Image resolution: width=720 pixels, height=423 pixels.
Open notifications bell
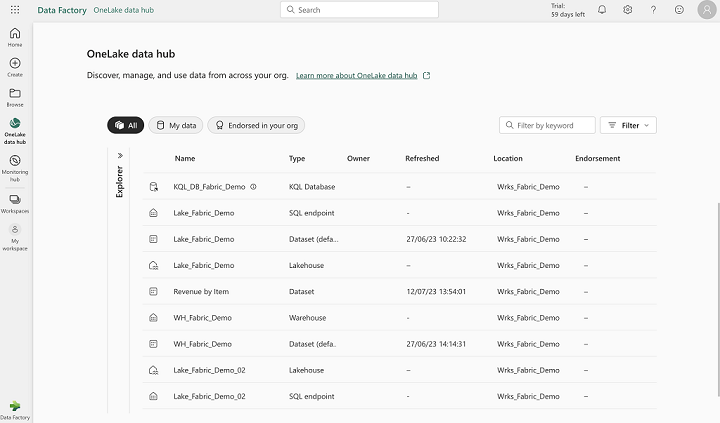click(x=602, y=10)
